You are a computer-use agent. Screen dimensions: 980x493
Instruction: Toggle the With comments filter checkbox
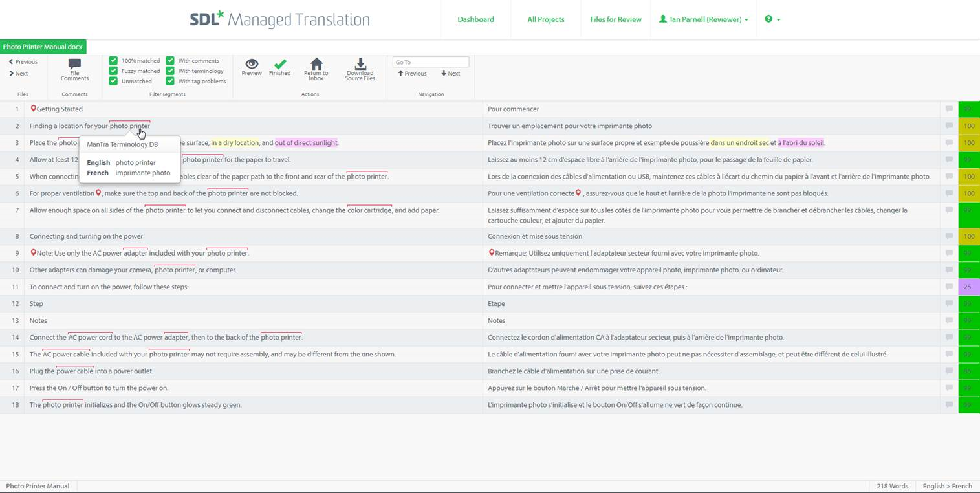pos(170,60)
